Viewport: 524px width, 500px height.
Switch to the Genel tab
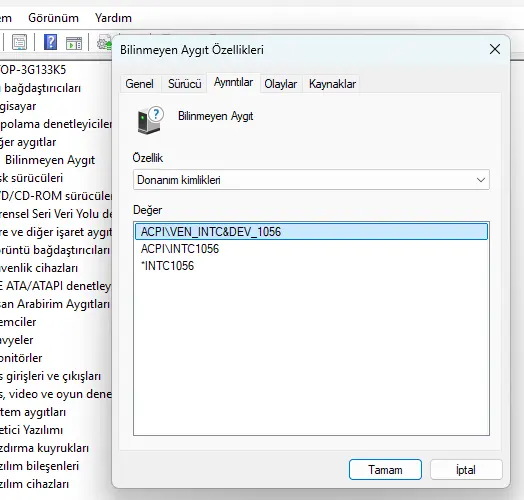pos(139,84)
